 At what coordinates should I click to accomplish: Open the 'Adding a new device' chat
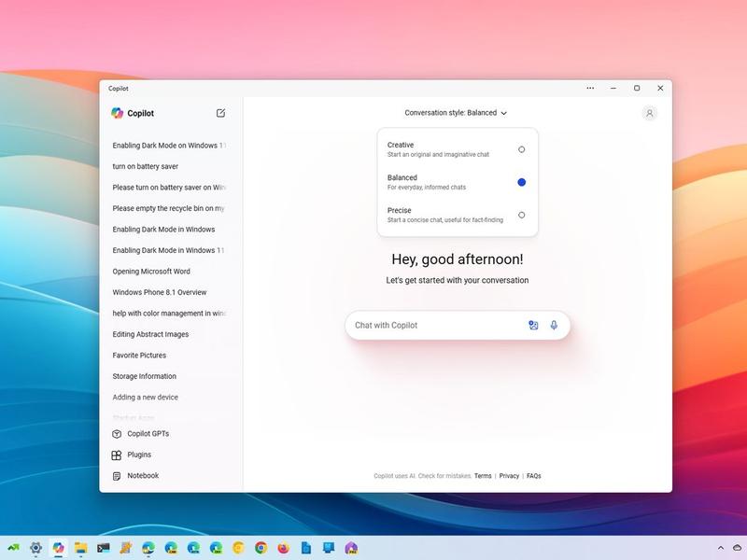[146, 397]
